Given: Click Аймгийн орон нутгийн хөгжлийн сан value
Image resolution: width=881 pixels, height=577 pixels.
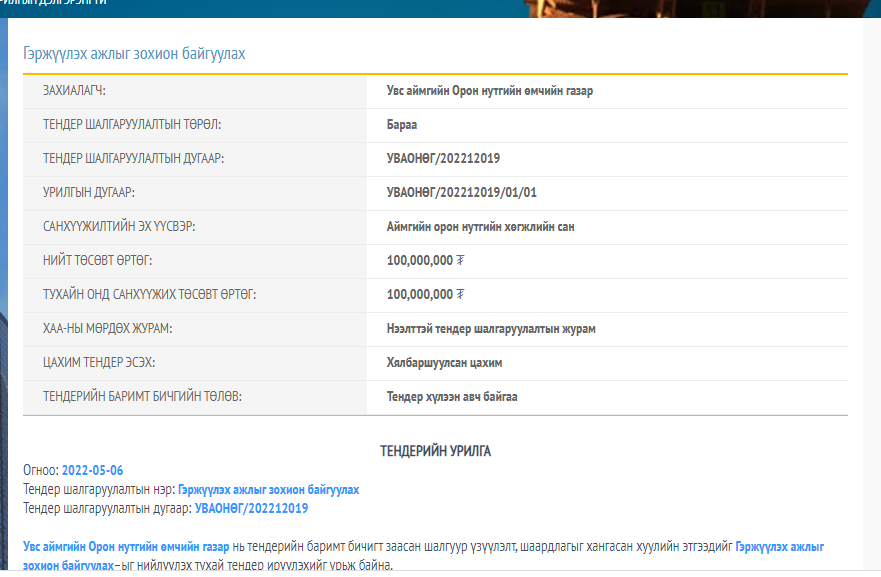Looking at the screenshot, I should [480, 227].
